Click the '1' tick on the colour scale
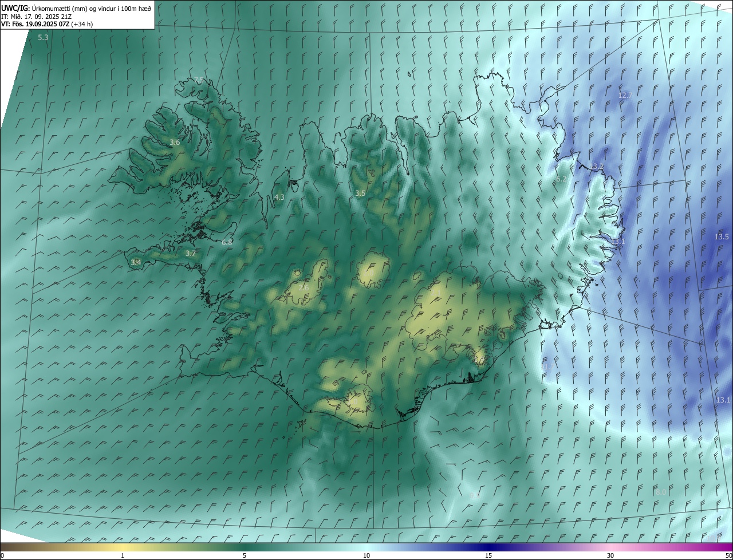 (123, 556)
